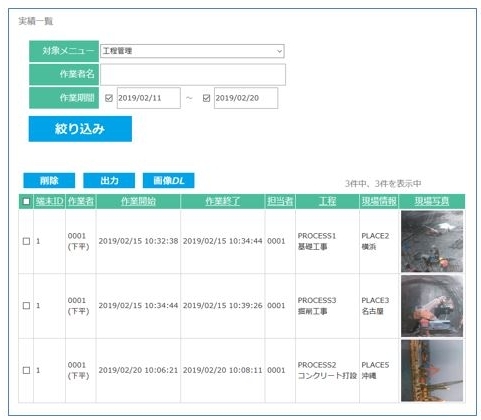Open the site photo thumbnail for PLACE3 名古屋
481x420 pixels.
(432, 306)
